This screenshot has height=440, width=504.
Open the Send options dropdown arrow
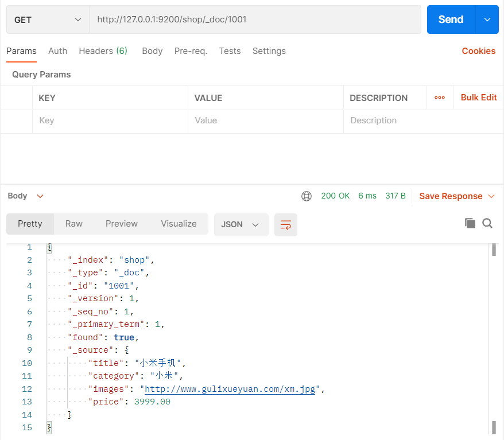point(487,20)
